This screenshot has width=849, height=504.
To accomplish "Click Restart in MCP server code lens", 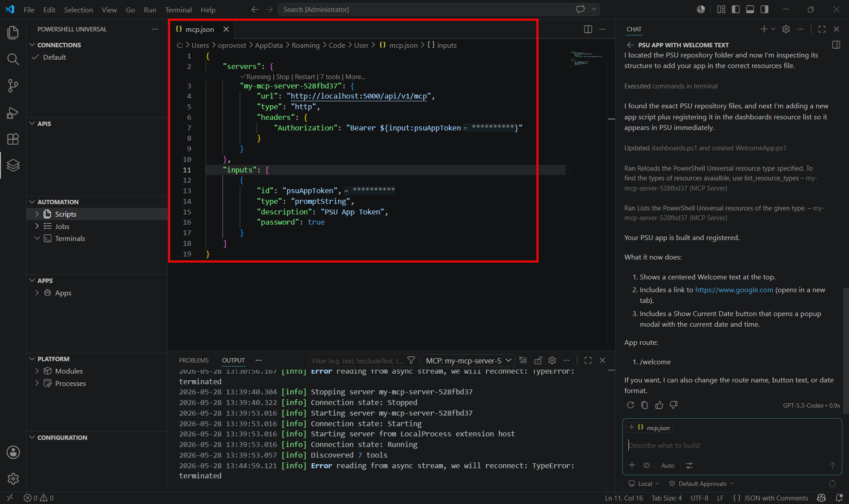I will 305,77.
